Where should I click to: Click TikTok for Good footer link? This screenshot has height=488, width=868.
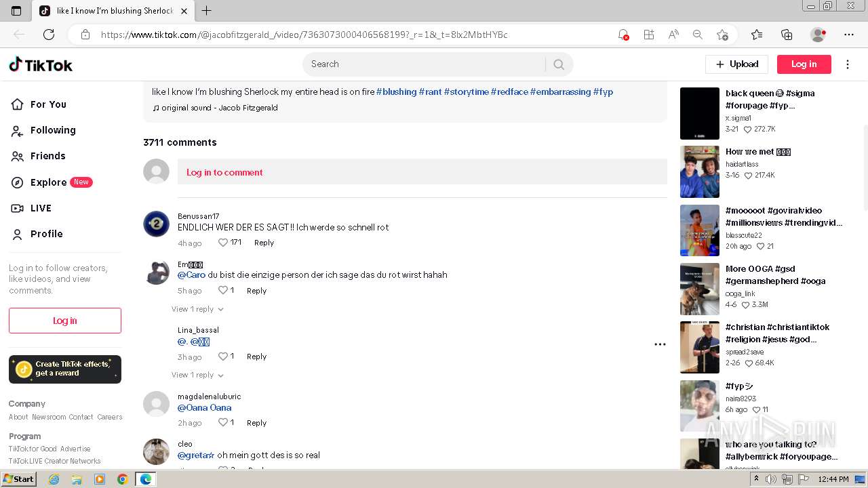tap(33, 449)
